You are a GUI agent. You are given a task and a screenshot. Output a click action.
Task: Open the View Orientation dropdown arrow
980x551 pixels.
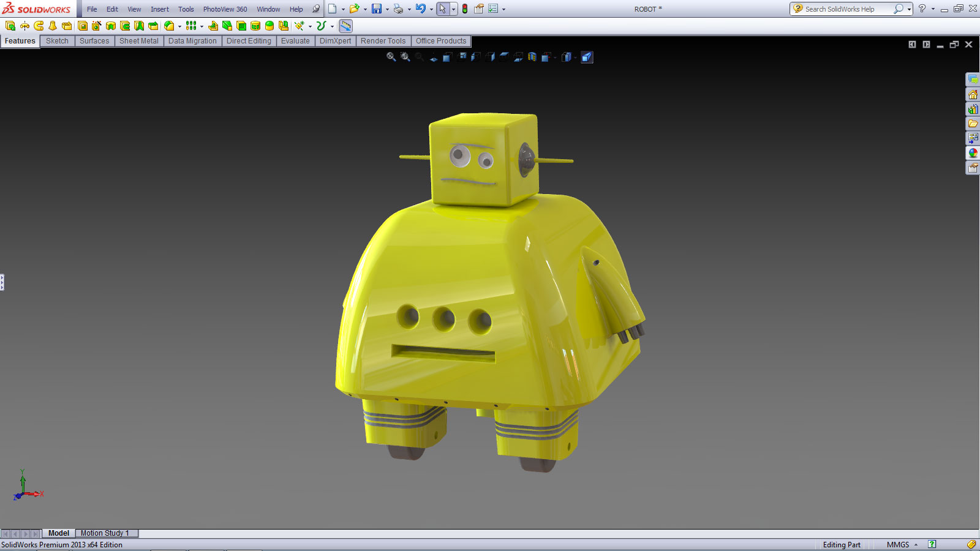[x=555, y=58]
